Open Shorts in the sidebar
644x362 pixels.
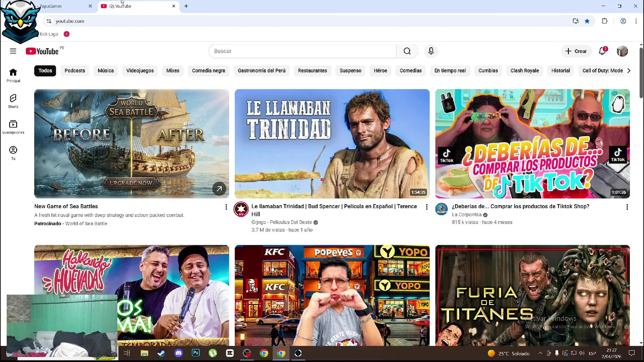(x=13, y=101)
